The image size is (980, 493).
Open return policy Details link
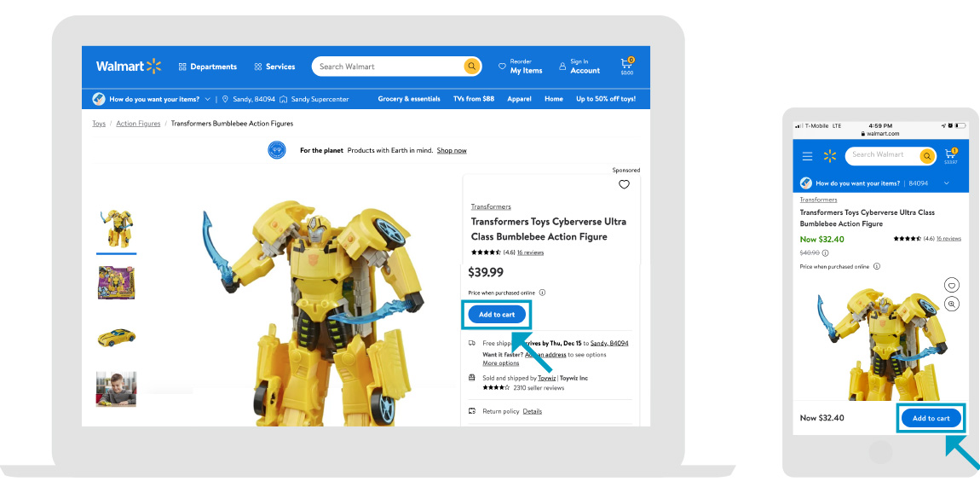(x=533, y=411)
